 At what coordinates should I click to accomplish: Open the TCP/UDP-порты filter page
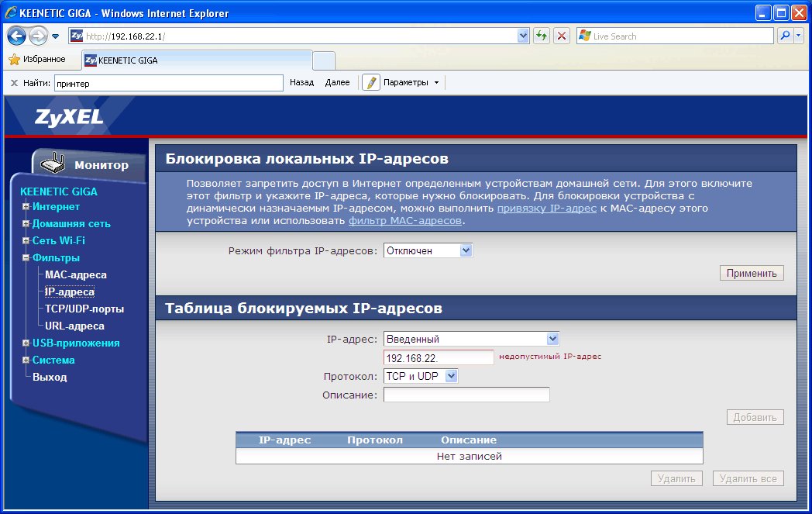click(84, 309)
